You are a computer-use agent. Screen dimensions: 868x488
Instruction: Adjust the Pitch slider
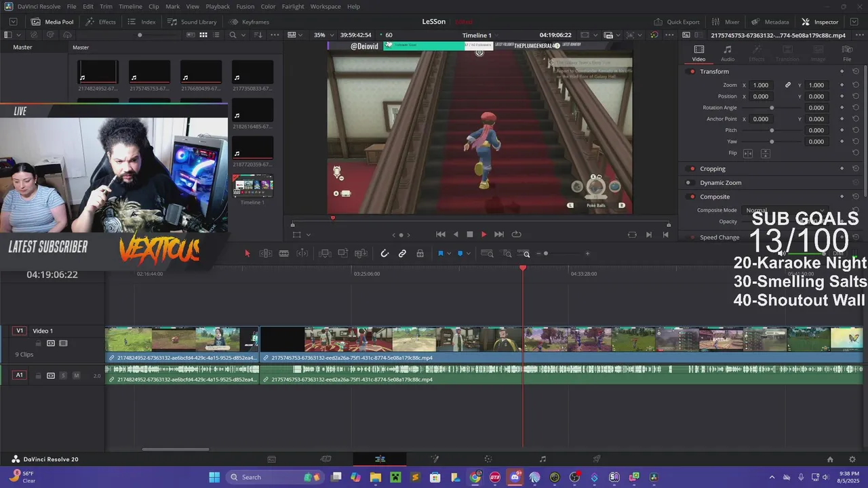(x=772, y=130)
